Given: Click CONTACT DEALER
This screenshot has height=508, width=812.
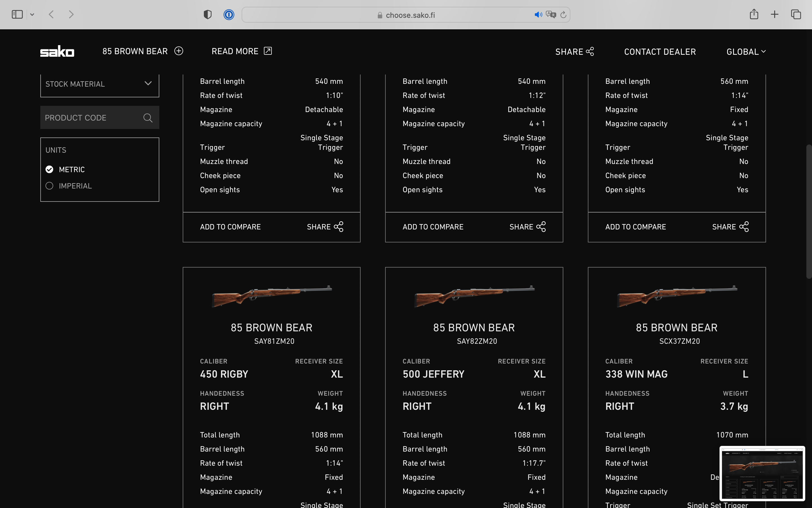Looking at the screenshot, I should (660, 52).
